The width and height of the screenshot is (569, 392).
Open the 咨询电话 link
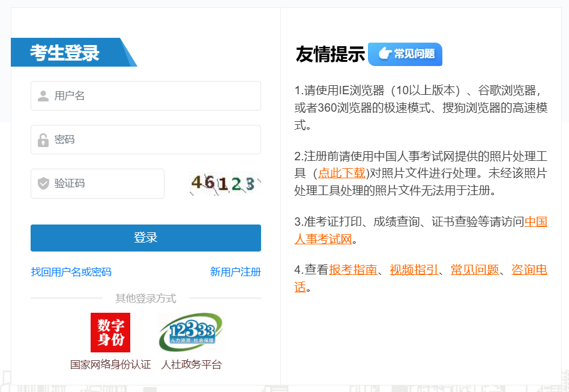pos(529,270)
